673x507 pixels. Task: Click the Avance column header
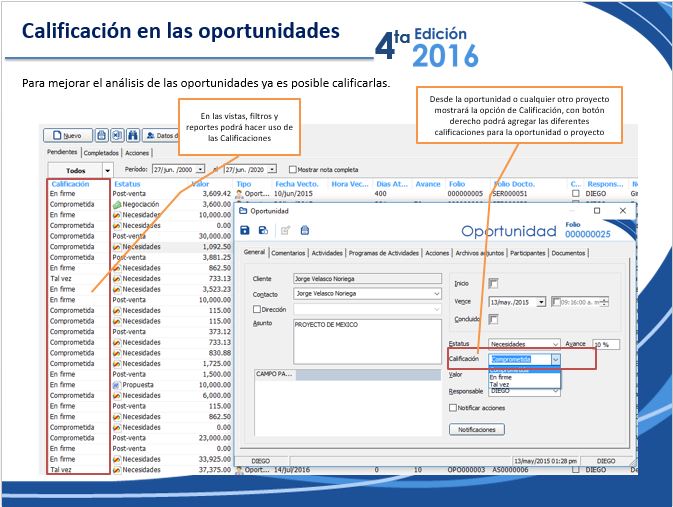(x=428, y=184)
